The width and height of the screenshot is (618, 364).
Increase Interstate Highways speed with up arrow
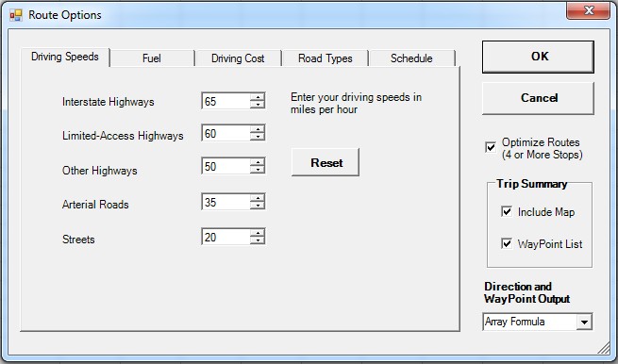point(258,97)
